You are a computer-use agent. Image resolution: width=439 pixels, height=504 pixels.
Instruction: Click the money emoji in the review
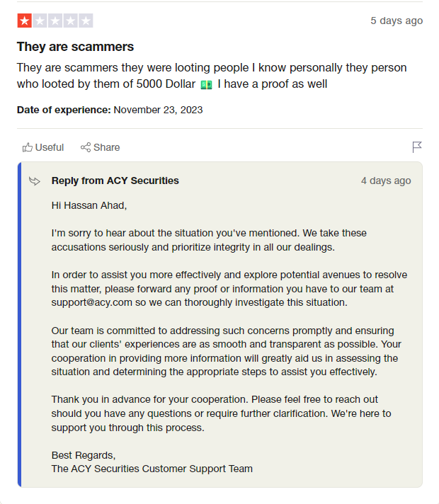(206, 85)
